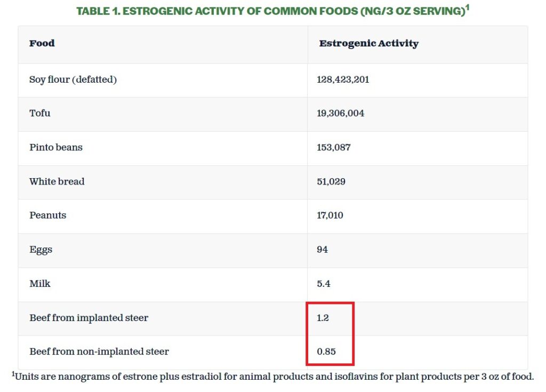Click the Tofu value 19,306,004
This screenshot has width=546, height=392.
tap(341, 113)
